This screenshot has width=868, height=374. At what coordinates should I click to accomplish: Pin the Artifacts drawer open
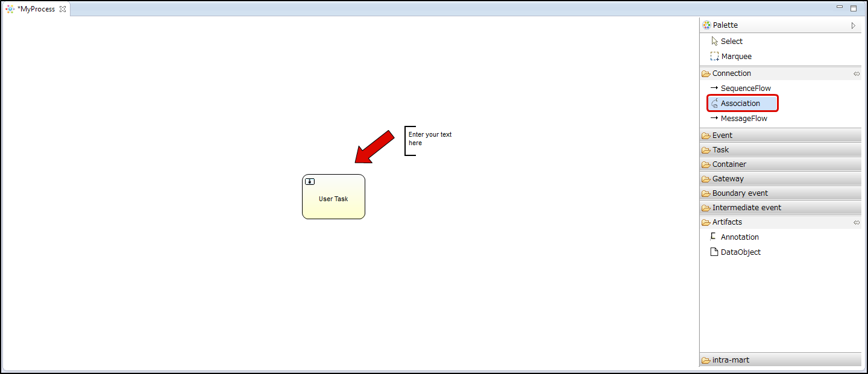[x=857, y=222]
